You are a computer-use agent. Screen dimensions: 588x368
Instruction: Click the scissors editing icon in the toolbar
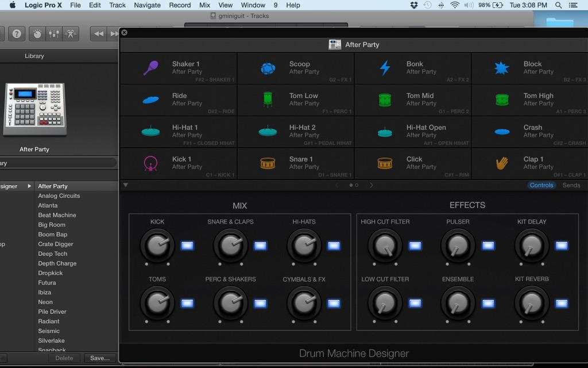[71, 33]
